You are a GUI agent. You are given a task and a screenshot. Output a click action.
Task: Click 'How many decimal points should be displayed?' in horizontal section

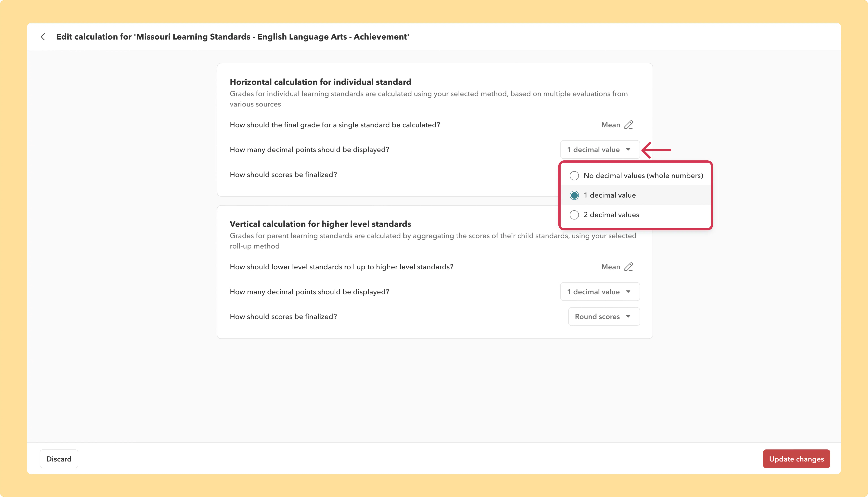(309, 150)
